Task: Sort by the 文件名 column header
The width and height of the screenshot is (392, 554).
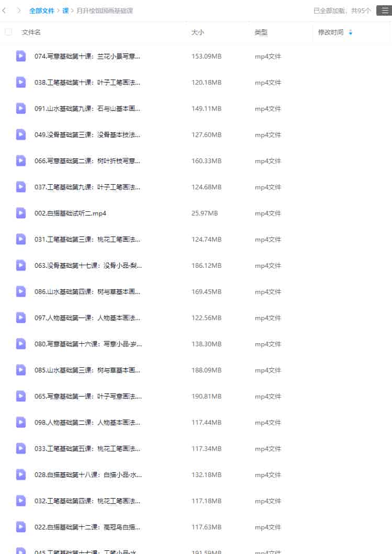Action: [31, 32]
